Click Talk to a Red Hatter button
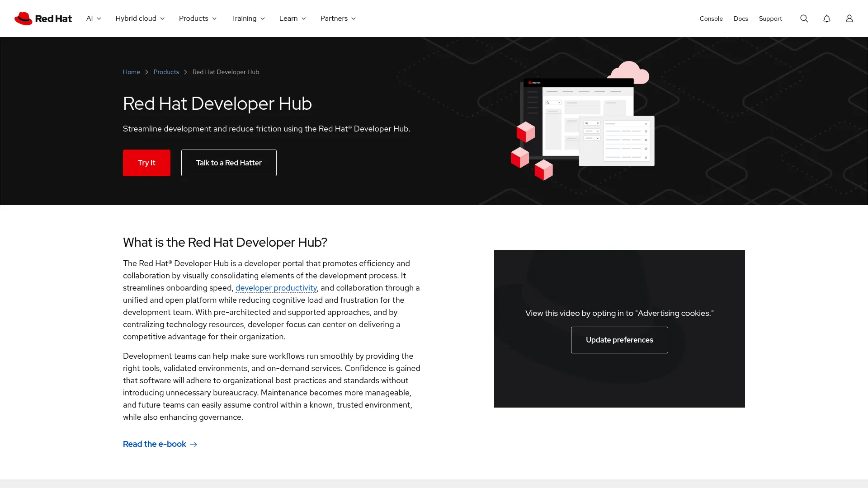 229,163
